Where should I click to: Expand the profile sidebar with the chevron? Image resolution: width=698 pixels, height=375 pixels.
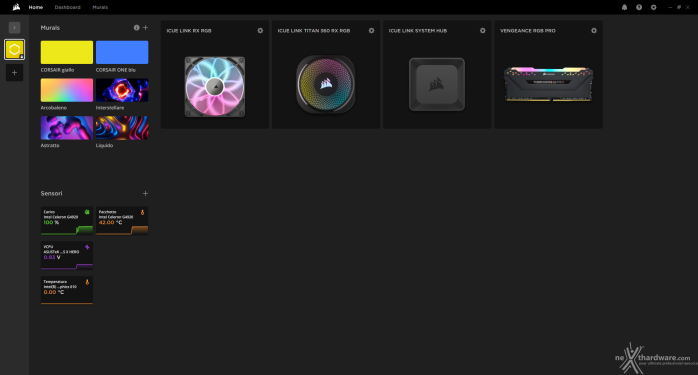[14, 28]
